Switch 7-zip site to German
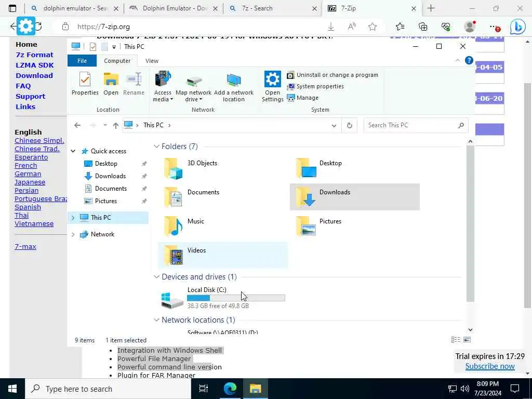 (x=28, y=174)
